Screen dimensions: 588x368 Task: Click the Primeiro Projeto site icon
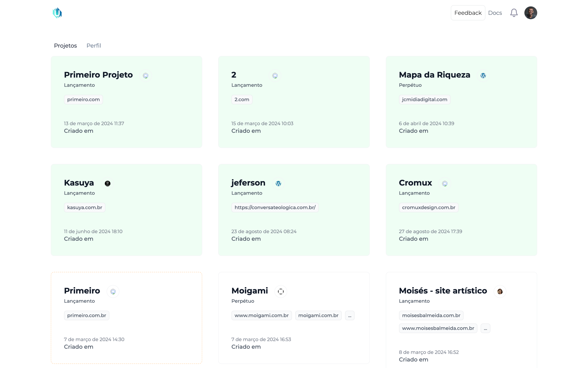pyautogui.click(x=146, y=75)
